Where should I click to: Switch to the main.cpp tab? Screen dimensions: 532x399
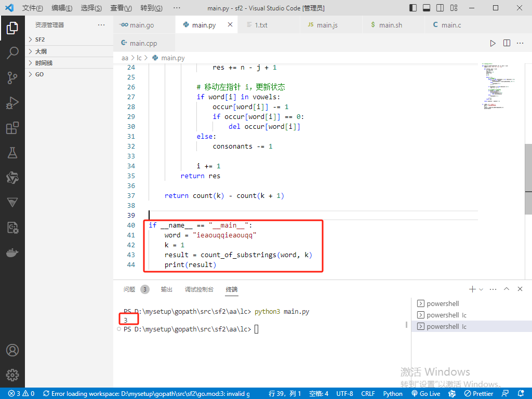tap(144, 43)
